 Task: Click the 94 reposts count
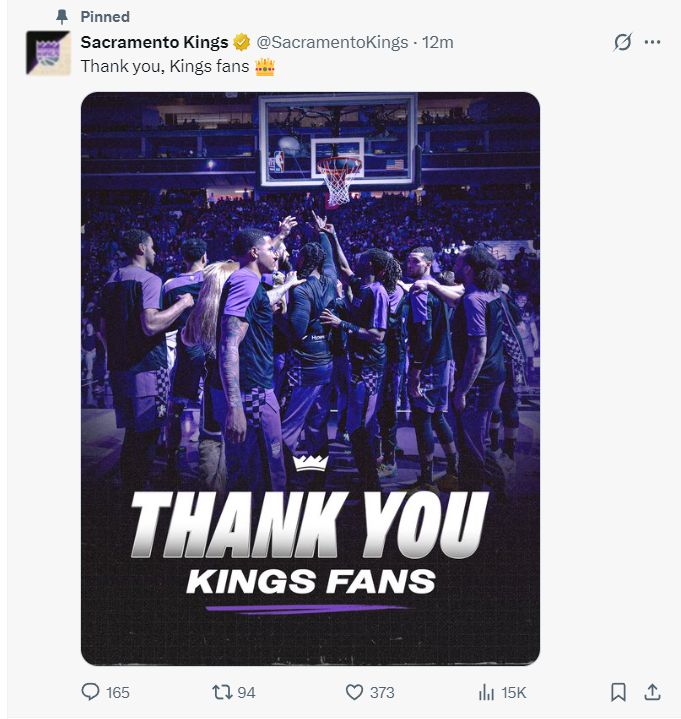[x=246, y=692]
